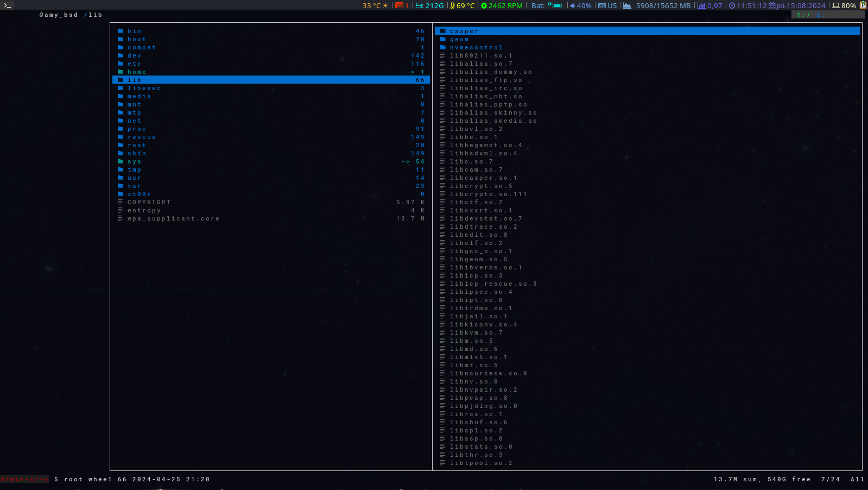The width and height of the screenshot is (868, 490).
Task: Click the CPU temperature thermometer icon
Action: click(x=453, y=5)
